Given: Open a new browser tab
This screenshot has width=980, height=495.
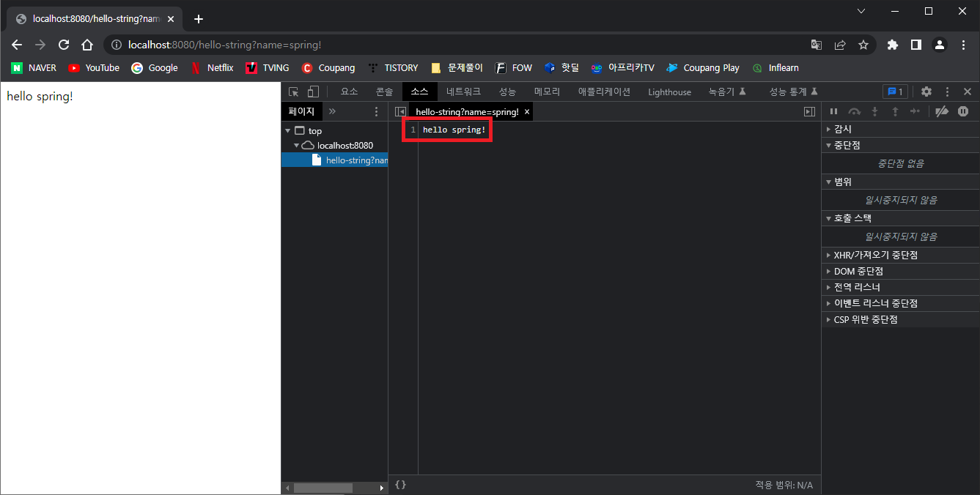Looking at the screenshot, I should click(198, 19).
